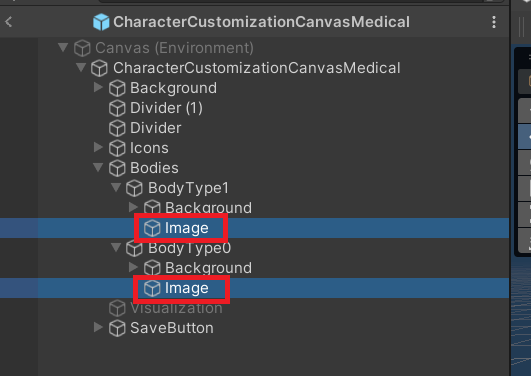
Task: Expand the SaveButton object
Action: click(x=98, y=327)
